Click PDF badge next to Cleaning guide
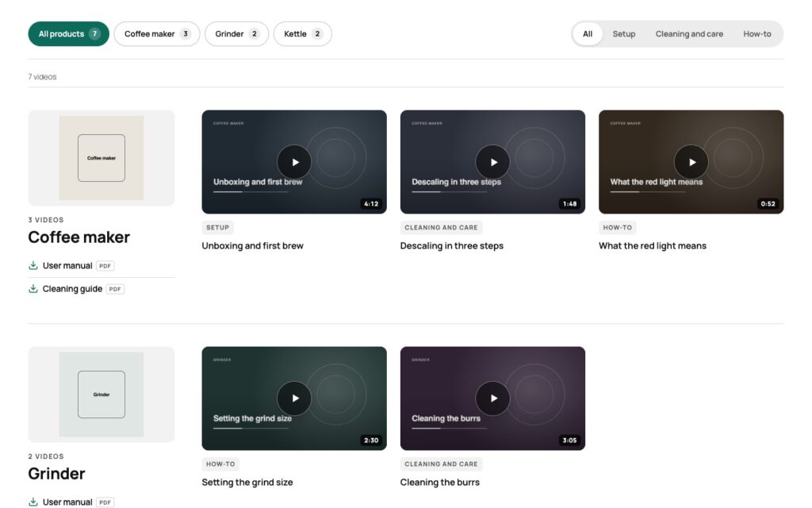Screen dimensions: 812x508 tap(115, 289)
